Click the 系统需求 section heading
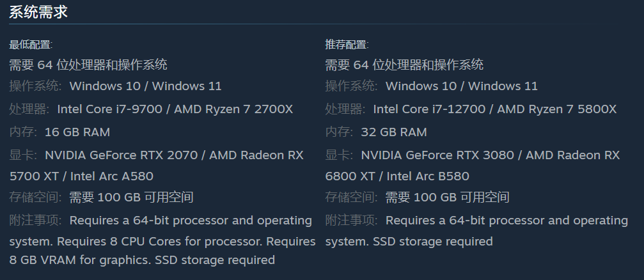The image size is (644, 280). tap(38, 12)
